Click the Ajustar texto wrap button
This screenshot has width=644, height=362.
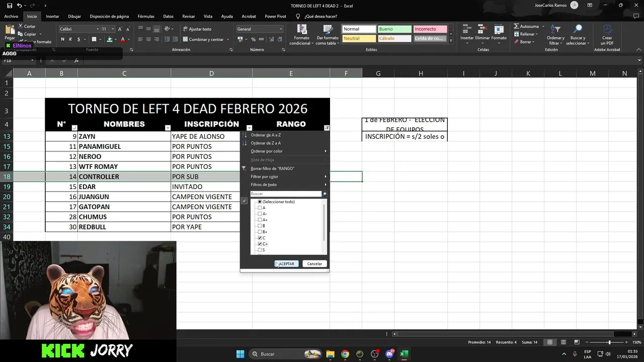point(197,29)
